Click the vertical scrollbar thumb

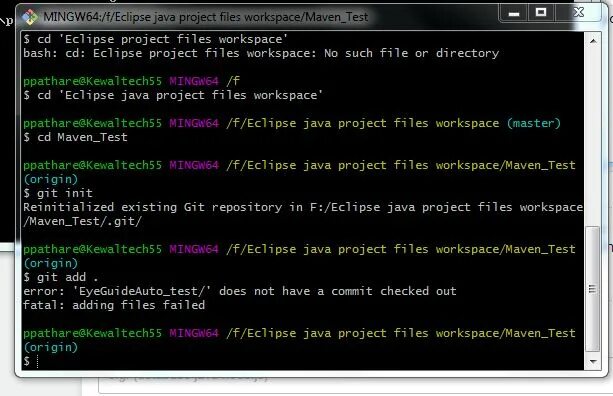tap(593, 289)
